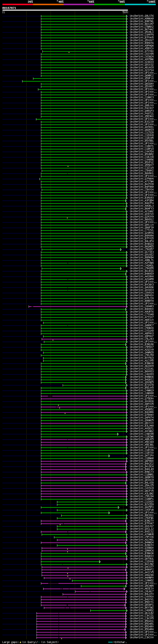Screen dimensions: 158x644
Task: Select the UniRef100_A9URT6 label
Action: point(142,312)
